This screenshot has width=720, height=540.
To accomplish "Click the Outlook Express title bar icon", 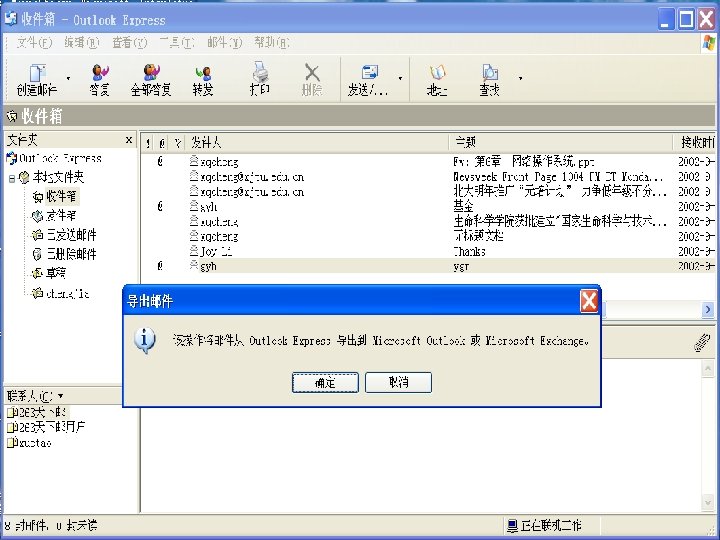I will 11,19.
